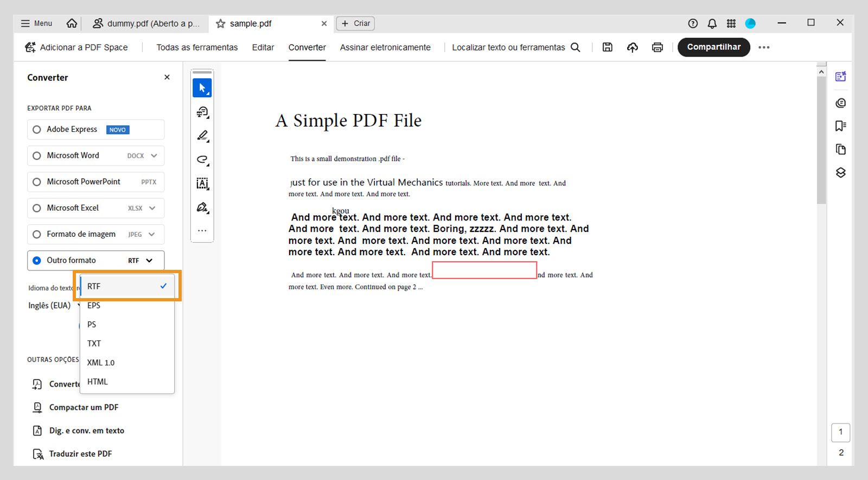Open Todas as ferramentas

[x=197, y=47]
